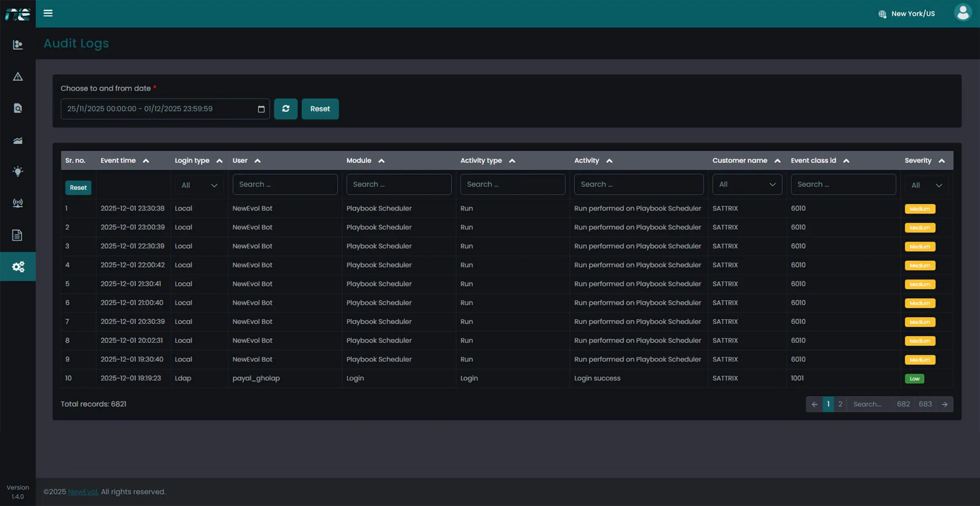Viewport: 980px width, 506px height.
Task: Toggle sort on the User column
Action: (x=258, y=161)
